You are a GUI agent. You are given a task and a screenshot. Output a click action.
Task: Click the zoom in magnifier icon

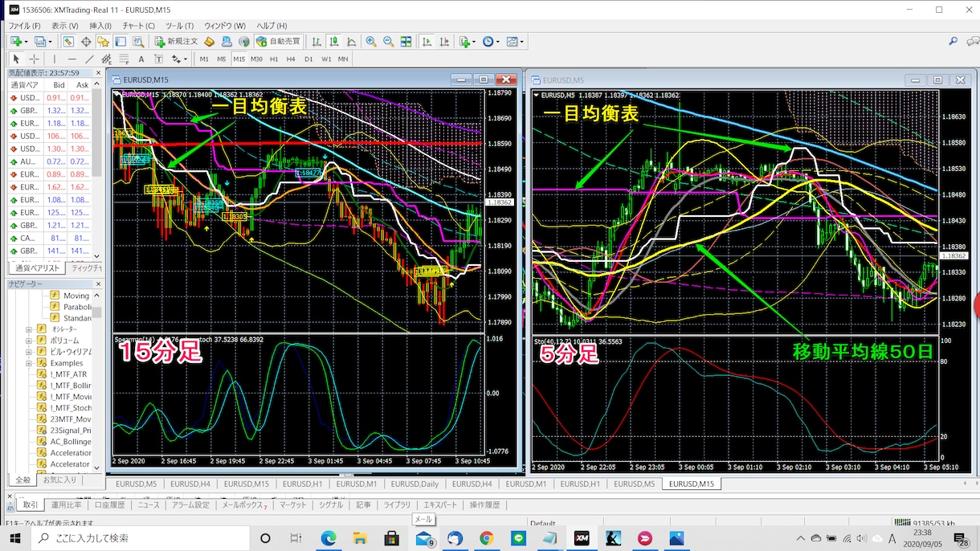371,42
